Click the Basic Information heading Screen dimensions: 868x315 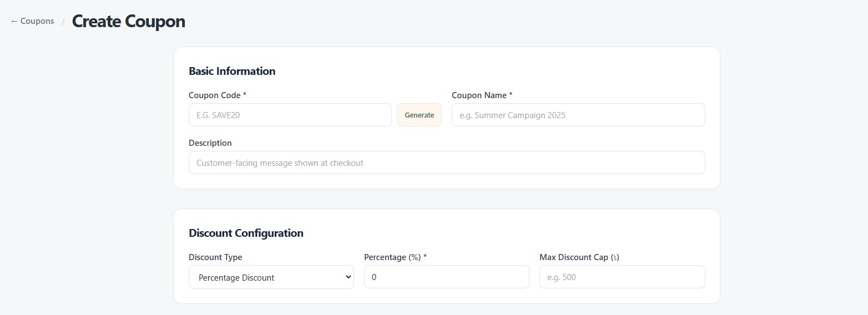(x=232, y=71)
